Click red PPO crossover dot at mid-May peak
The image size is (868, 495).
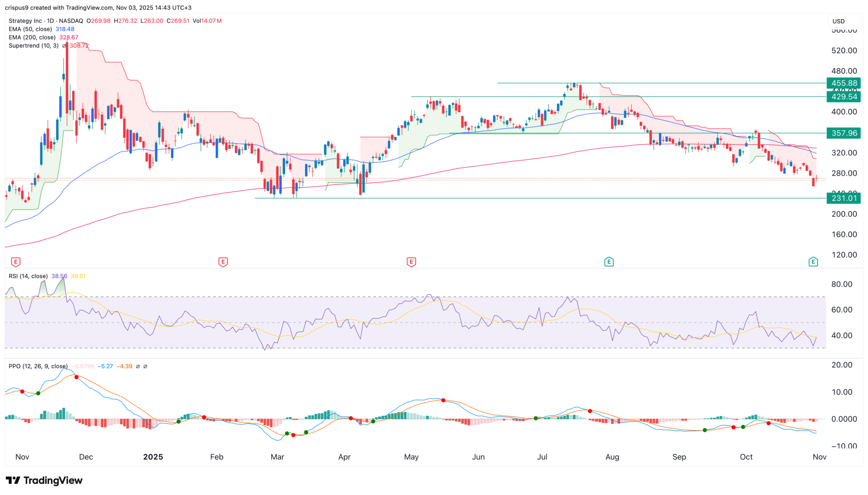pos(443,400)
